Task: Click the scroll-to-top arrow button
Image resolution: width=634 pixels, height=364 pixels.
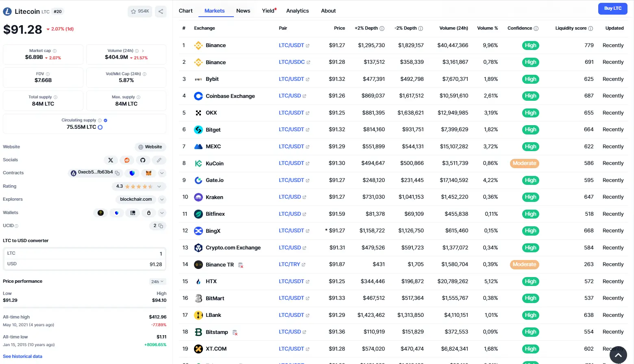Action: pos(619,355)
